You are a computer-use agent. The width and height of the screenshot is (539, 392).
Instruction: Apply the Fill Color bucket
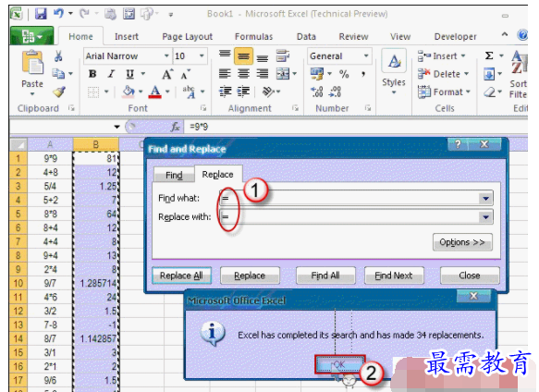point(129,92)
